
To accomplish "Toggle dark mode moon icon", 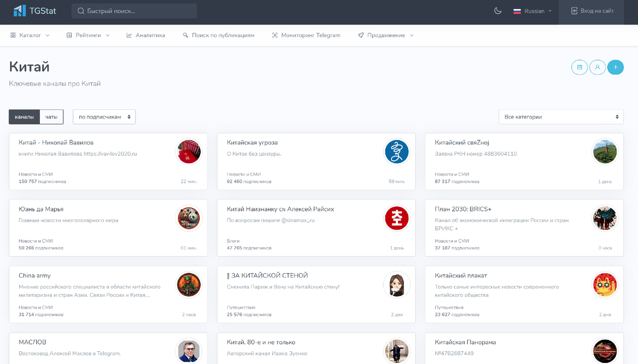I will [498, 11].
